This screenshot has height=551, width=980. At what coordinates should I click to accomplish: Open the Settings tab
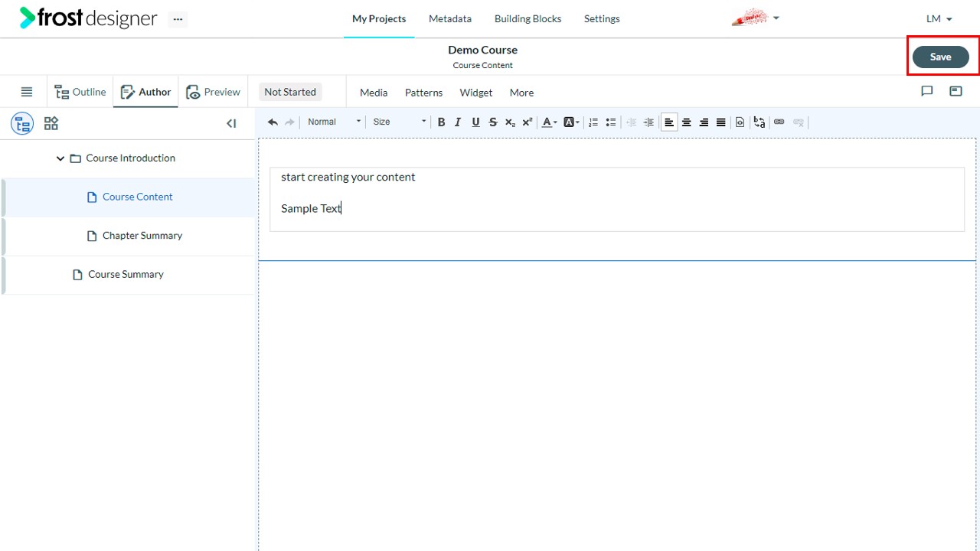pyautogui.click(x=602, y=18)
